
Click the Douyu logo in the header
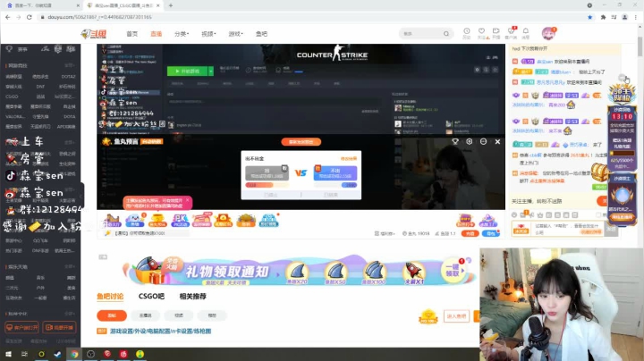pos(94,34)
